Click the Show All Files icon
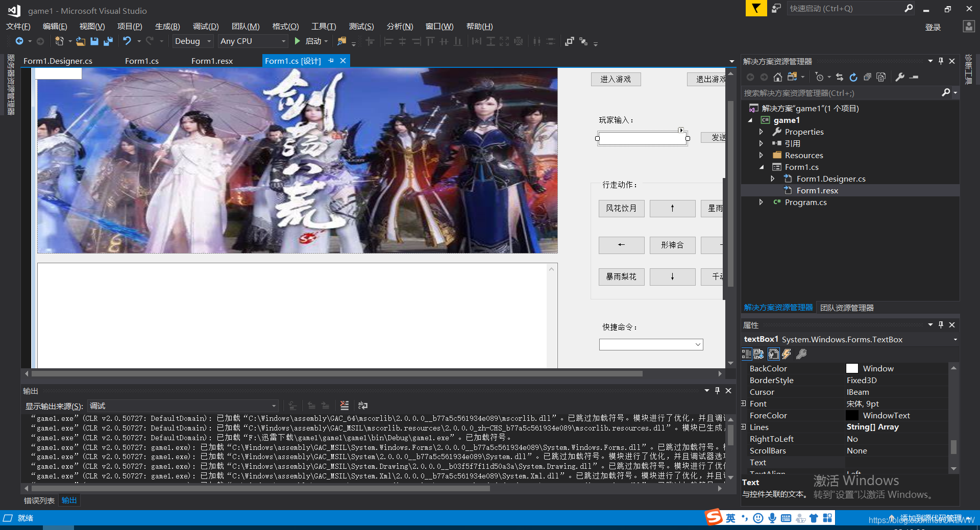 [x=881, y=77]
